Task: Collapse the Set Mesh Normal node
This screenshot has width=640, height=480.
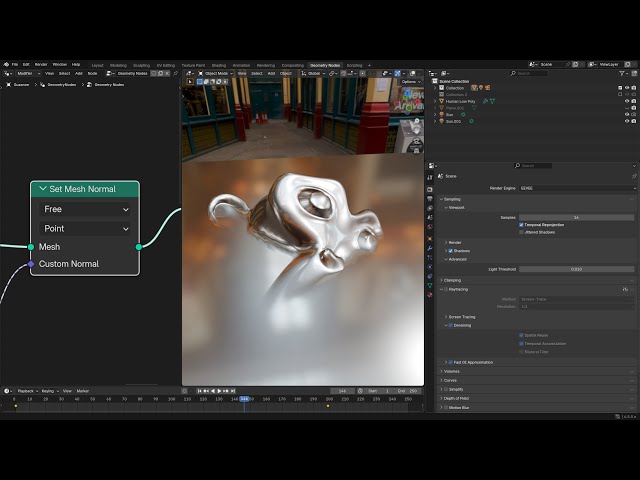Action: click(x=43, y=189)
